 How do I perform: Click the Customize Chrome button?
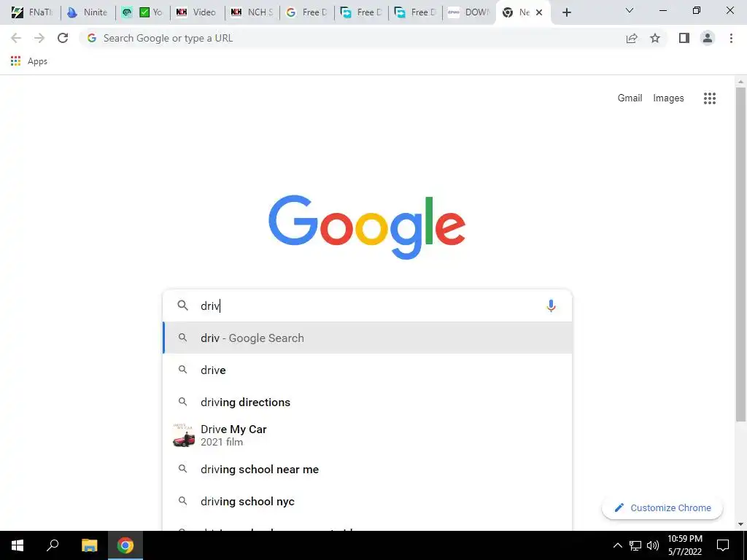(x=662, y=507)
